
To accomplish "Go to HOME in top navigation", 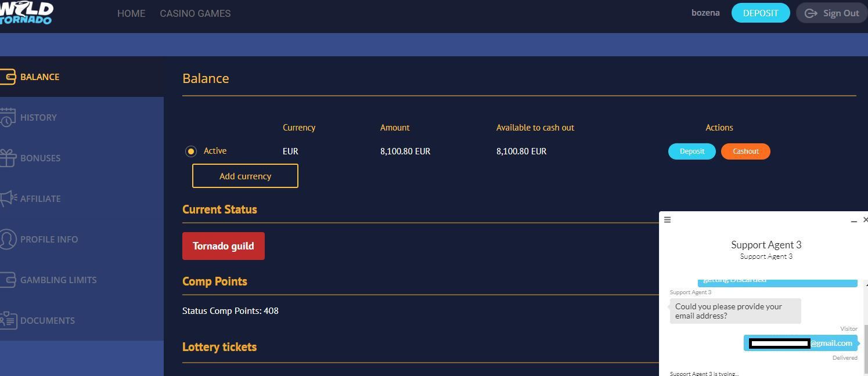I will click(131, 13).
